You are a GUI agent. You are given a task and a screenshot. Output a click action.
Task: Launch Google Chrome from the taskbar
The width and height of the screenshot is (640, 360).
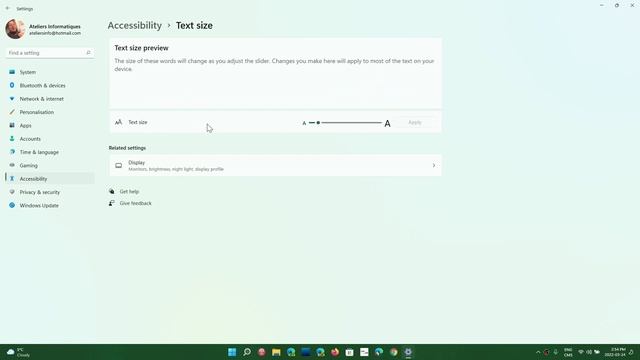(x=393, y=352)
